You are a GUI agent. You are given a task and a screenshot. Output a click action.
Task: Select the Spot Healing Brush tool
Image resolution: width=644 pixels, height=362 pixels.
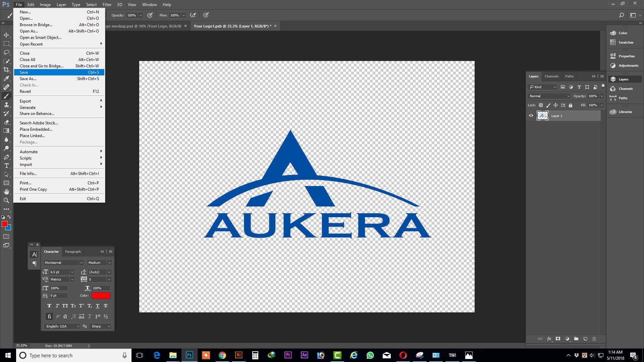pos(6,87)
